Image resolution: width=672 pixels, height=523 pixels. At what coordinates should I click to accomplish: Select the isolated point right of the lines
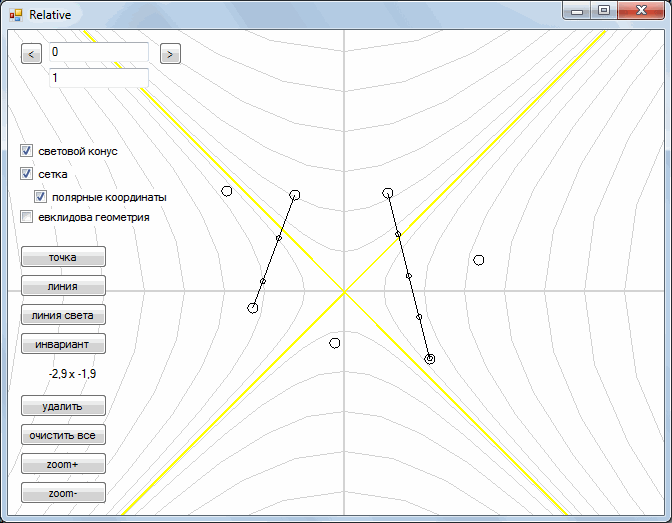click(x=479, y=260)
